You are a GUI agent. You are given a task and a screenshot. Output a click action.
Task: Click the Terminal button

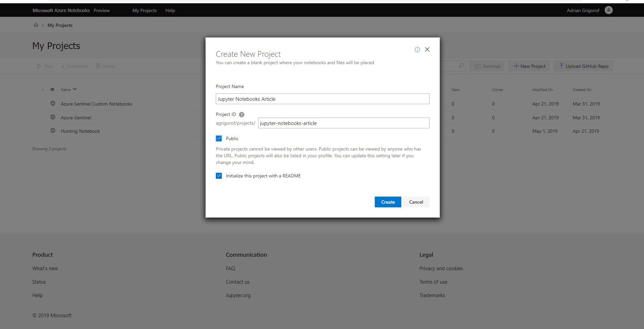pos(487,66)
